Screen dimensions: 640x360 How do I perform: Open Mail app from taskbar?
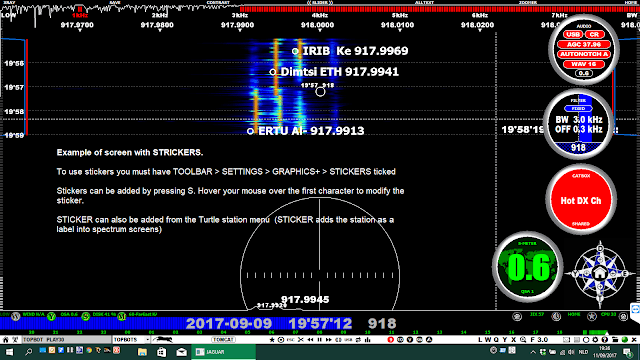click(181, 352)
